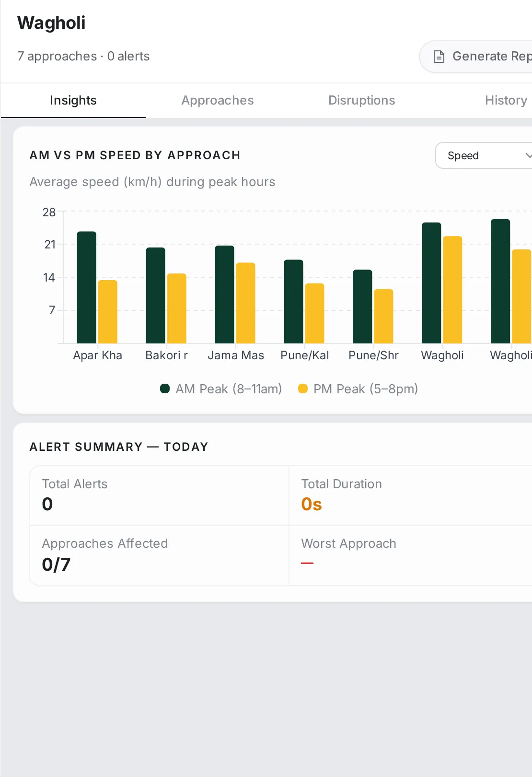The width and height of the screenshot is (532, 777).
Task: Click the Generate Report button label
Action: click(492, 57)
